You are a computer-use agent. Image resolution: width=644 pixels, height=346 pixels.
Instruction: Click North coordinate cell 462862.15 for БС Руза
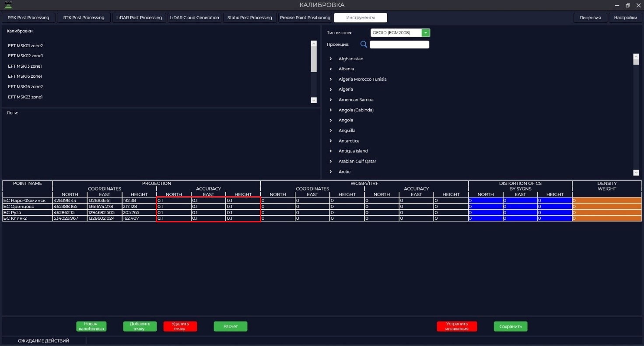point(70,212)
